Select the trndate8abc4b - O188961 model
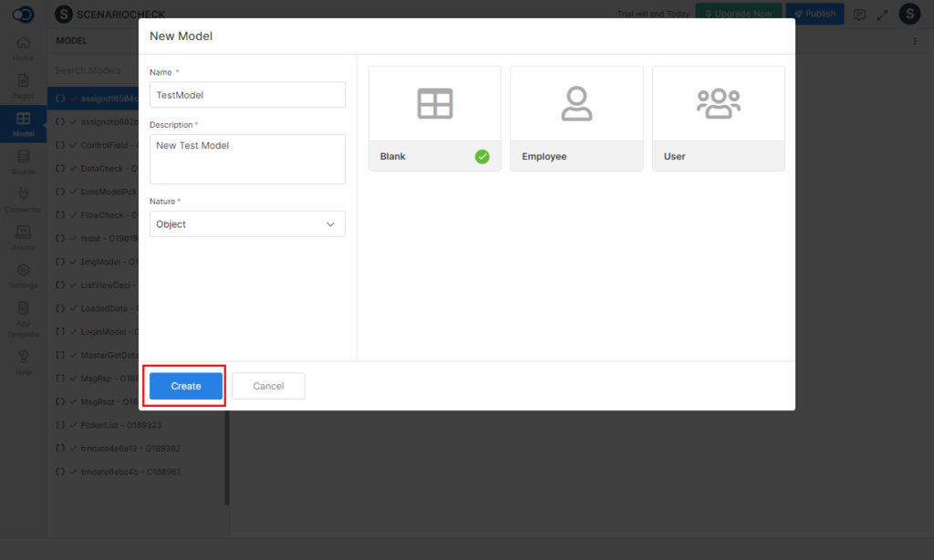This screenshot has height=560, width=934. pyautogui.click(x=137, y=472)
